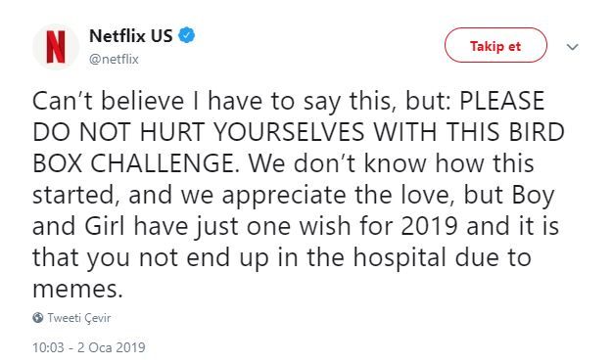Click the "2019" text inside tweet body
Screen dimensions: 612x364
click(429, 226)
